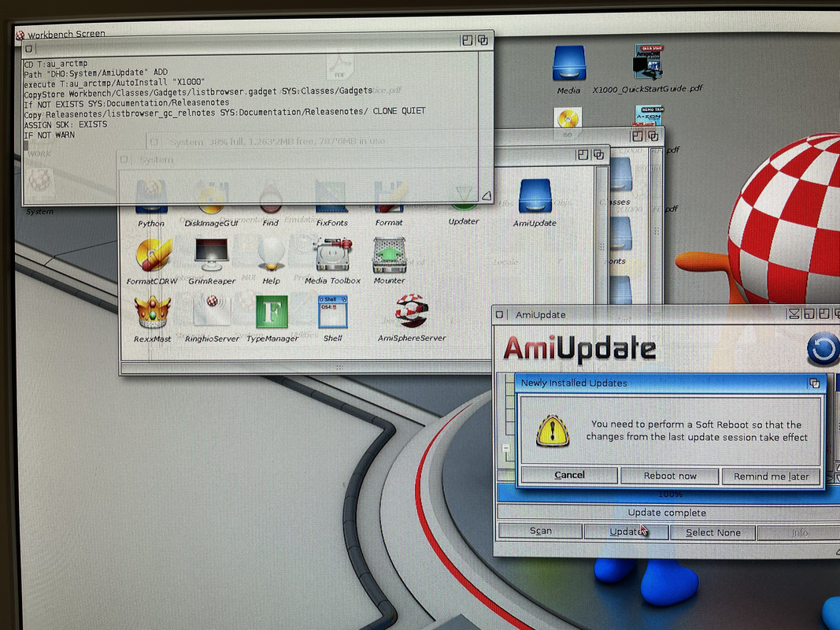Click the 'CD T:au_arctmp' shell line

point(55,64)
